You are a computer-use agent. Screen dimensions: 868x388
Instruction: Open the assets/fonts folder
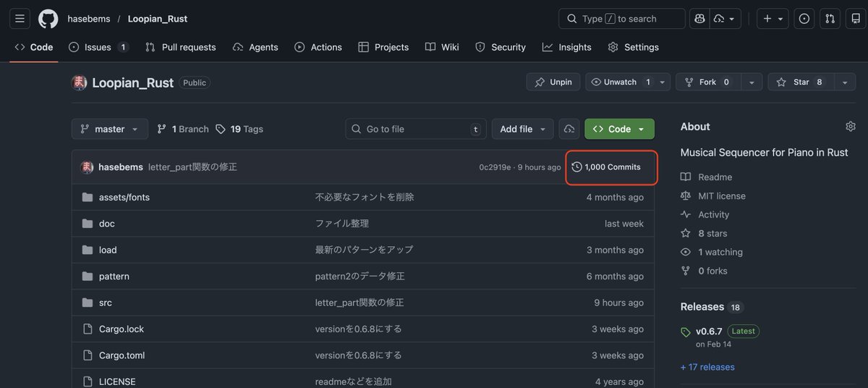[x=124, y=197]
